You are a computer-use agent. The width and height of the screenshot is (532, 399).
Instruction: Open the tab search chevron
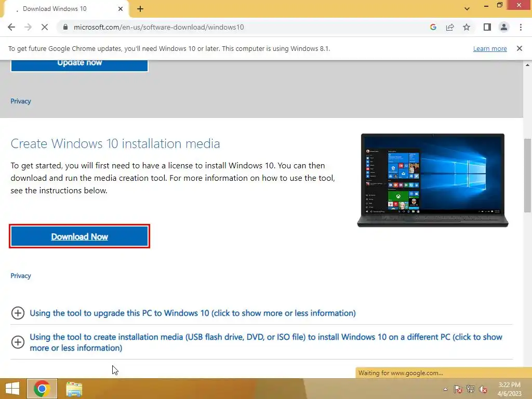pos(467,9)
